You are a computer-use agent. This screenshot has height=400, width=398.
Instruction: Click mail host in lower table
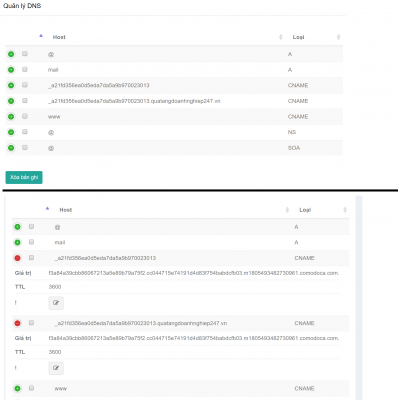(60, 242)
